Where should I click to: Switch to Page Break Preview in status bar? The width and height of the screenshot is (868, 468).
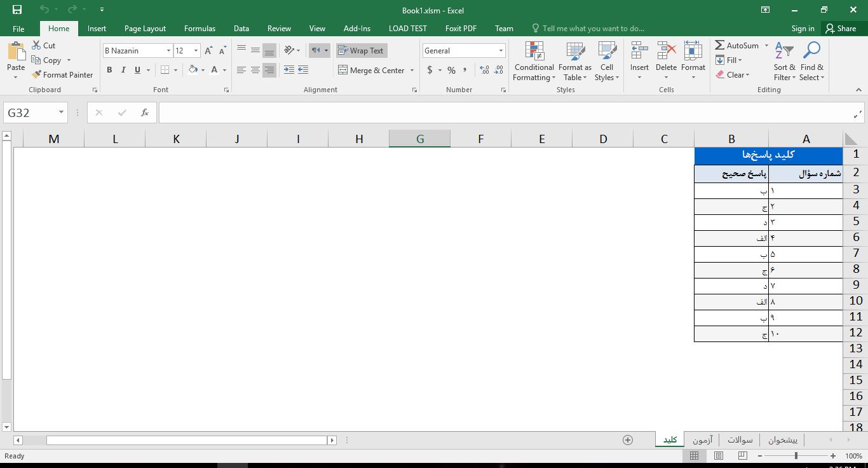coord(743,456)
